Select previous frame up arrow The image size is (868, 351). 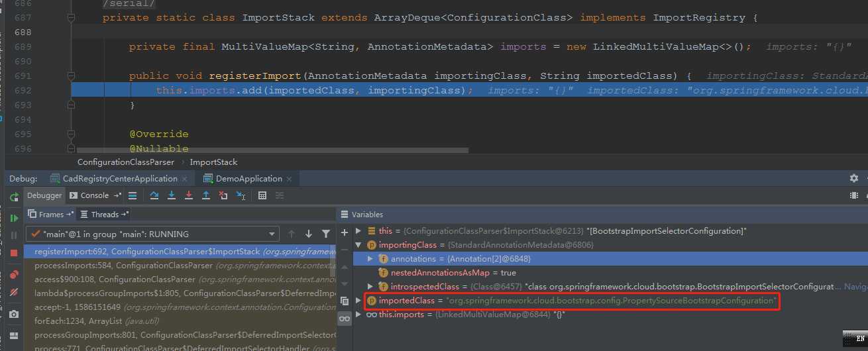(x=291, y=234)
